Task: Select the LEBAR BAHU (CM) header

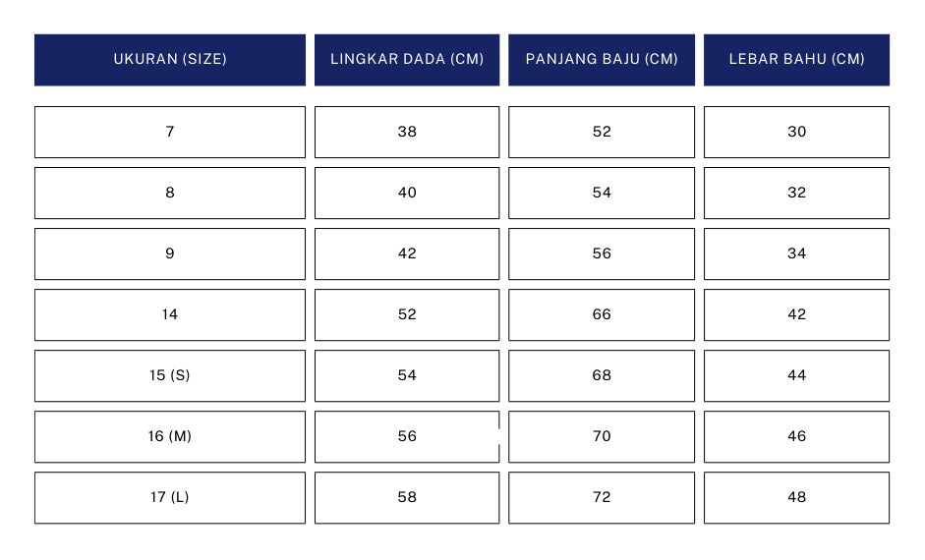Action: (x=796, y=60)
